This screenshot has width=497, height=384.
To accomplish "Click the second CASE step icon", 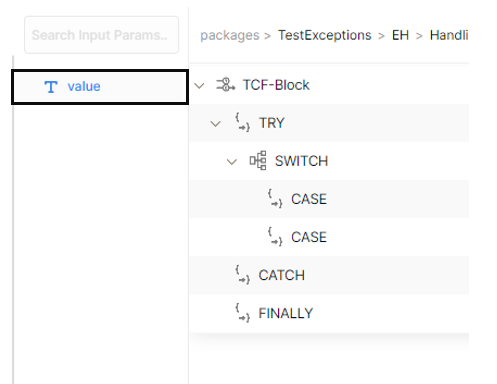I will [275, 237].
